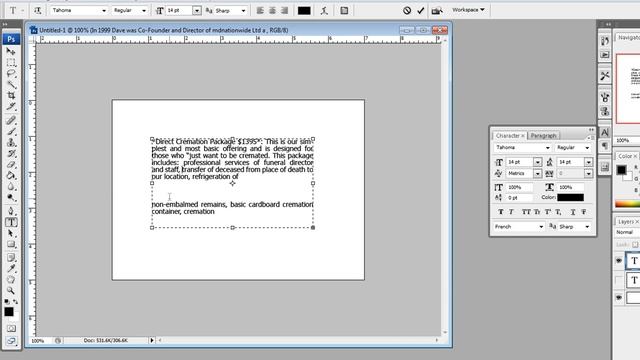Select the Crop tool
The width and height of the screenshot is (640, 360).
[11, 96]
